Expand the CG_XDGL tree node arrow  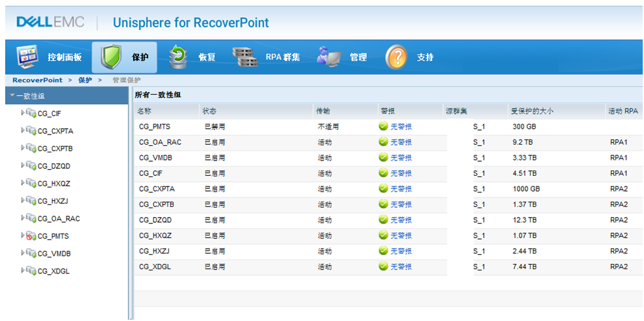tap(23, 270)
